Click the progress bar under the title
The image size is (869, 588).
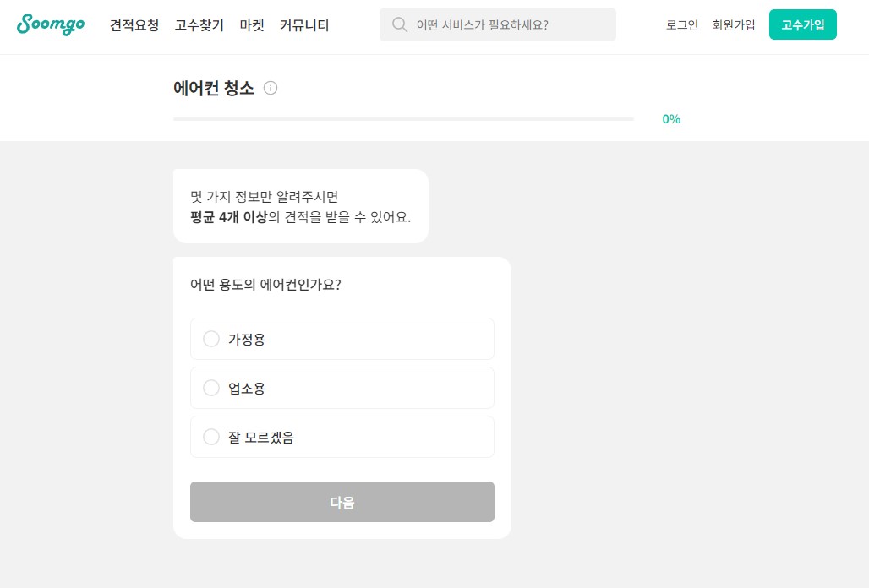[403, 119]
